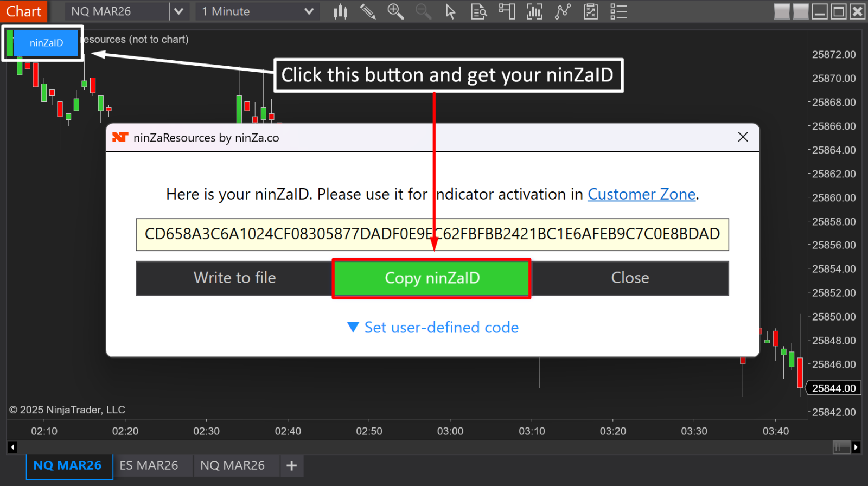
Task: Select the cursor pointer tool
Action: pyautogui.click(x=450, y=11)
